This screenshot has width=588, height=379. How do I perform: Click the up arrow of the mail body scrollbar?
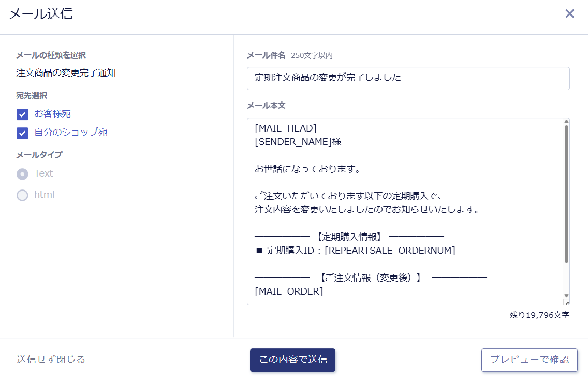tap(566, 122)
